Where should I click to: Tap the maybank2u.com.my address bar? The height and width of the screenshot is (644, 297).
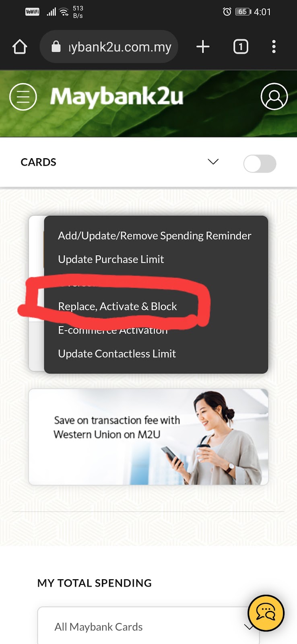pos(109,47)
